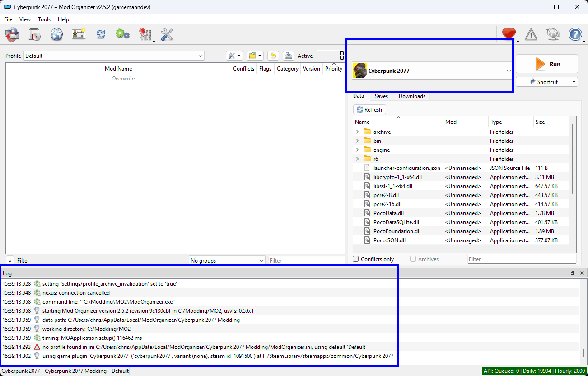The image size is (588, 376).
Task: Open the Profile dropdown showing Default
Action: pyautogui.click(x=114, y=56)
